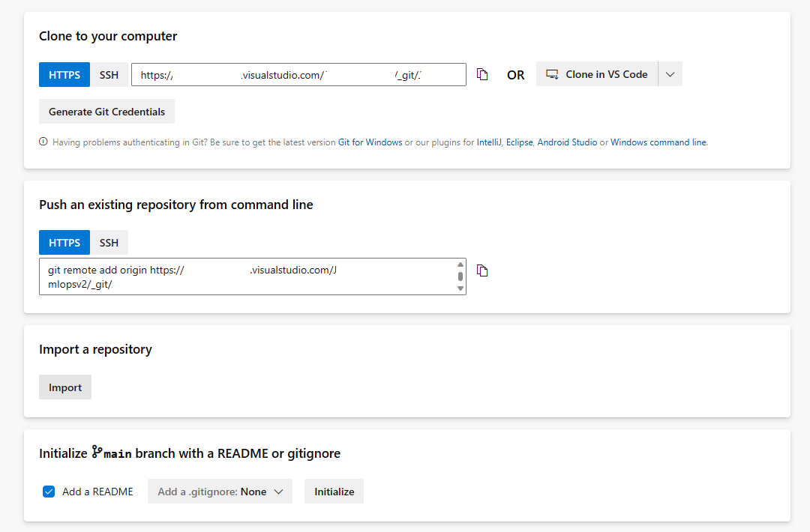Click the VS Code icon on the clone button
Viewport: 810px width, 532px height.
(552, 74)
